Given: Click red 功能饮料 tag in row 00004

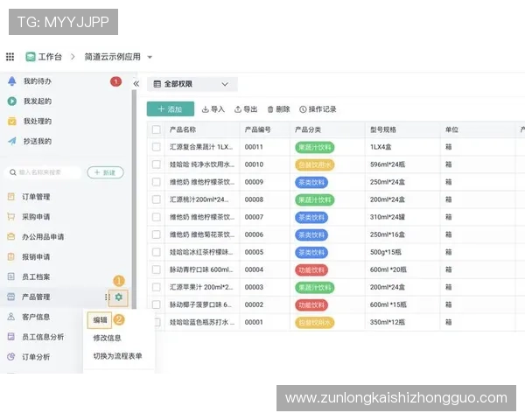Looking at the screenshot, I should (311, 270).
